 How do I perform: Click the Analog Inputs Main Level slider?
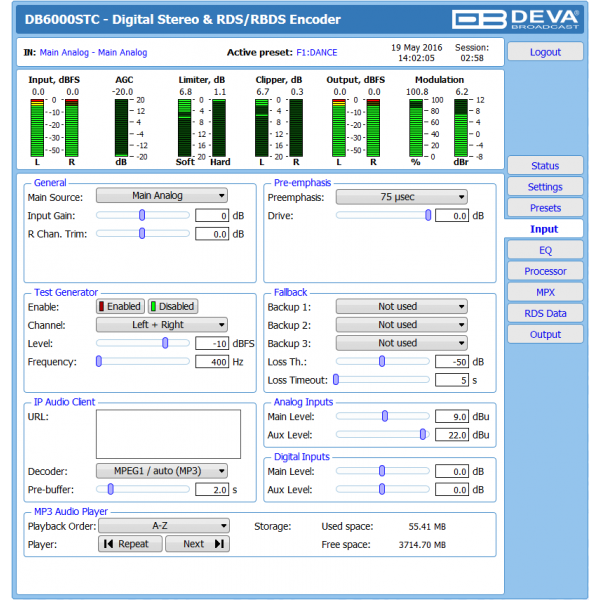tap(383, 416)
